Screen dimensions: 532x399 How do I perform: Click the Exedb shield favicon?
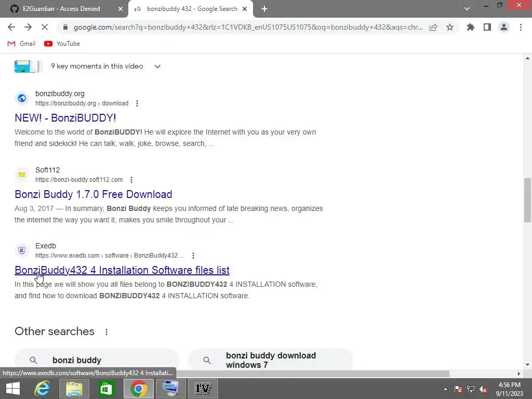22,250
